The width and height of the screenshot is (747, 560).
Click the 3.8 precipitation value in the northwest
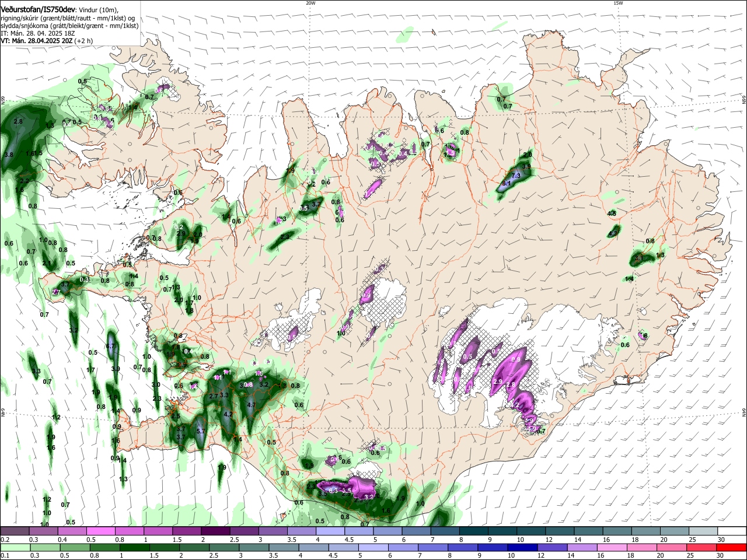pyautogui.click(x=9, y=155)
